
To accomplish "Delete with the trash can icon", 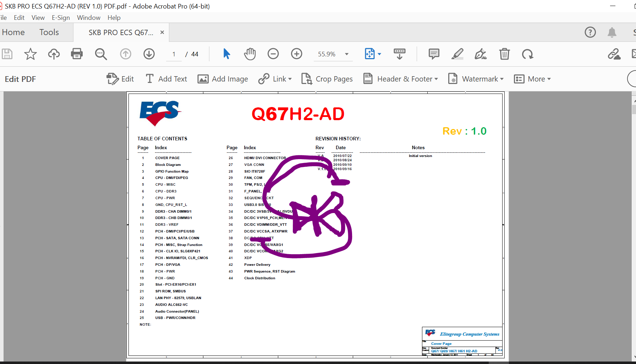I will coord(504,54).
